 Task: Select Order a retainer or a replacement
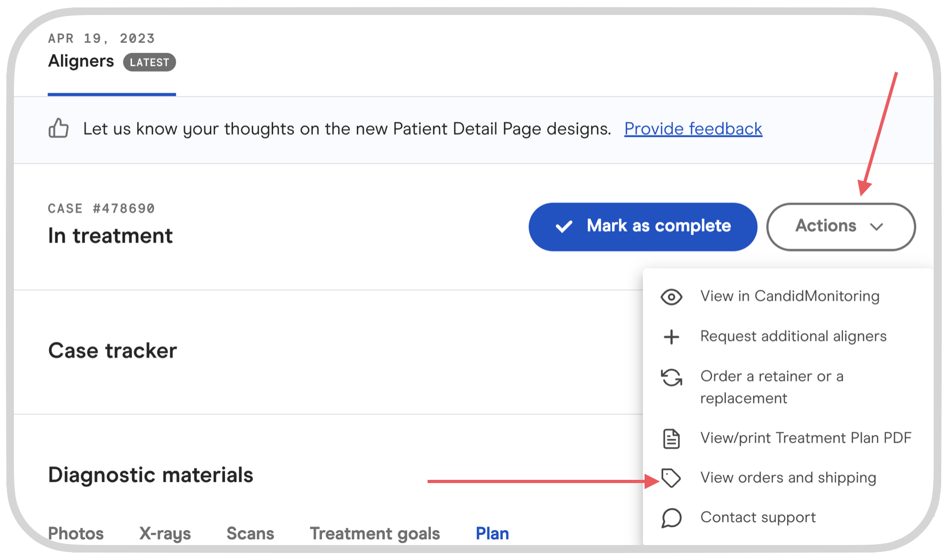[771, 387]
